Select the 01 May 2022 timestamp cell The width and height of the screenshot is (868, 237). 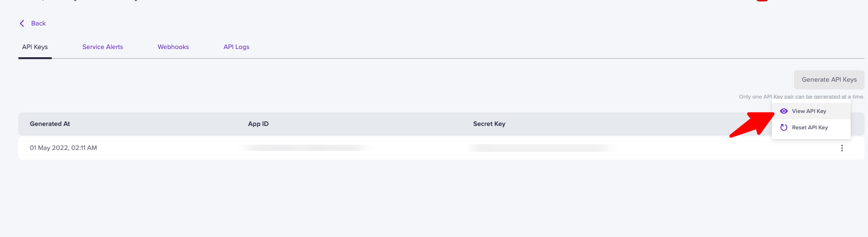point(63,148)
